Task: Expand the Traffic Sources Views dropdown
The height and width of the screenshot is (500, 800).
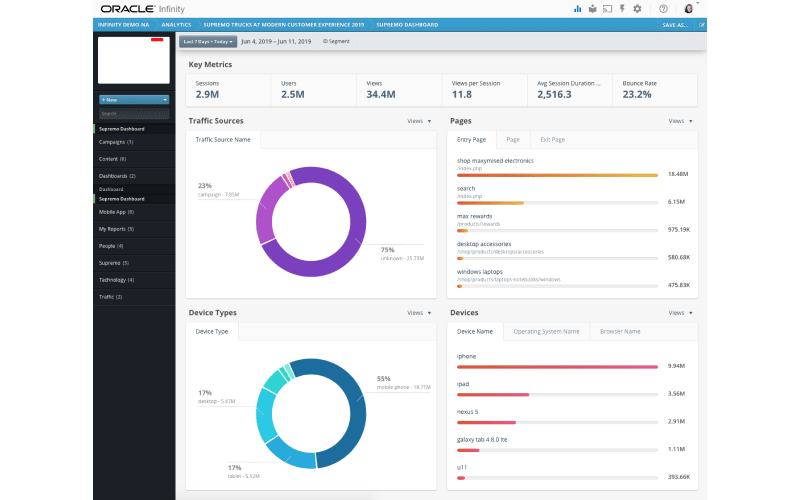Action: click(x=419, y=121)
